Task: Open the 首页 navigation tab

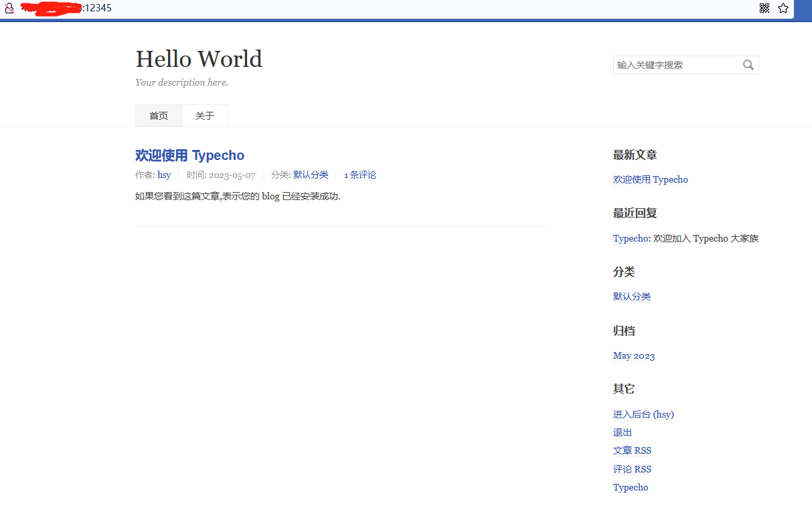Action: pyautogui.click(x=159, y=116)
